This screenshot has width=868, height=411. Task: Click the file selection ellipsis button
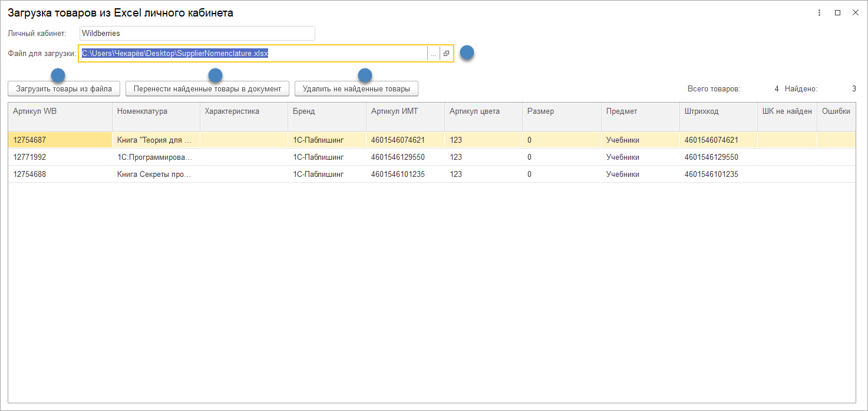point(433,54)
